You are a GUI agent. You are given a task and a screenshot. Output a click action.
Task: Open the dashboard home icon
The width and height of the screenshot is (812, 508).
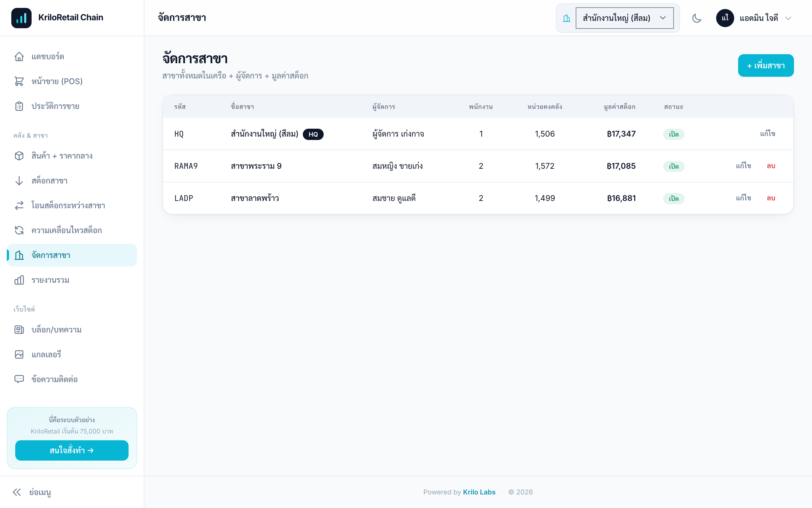[19, 56]
